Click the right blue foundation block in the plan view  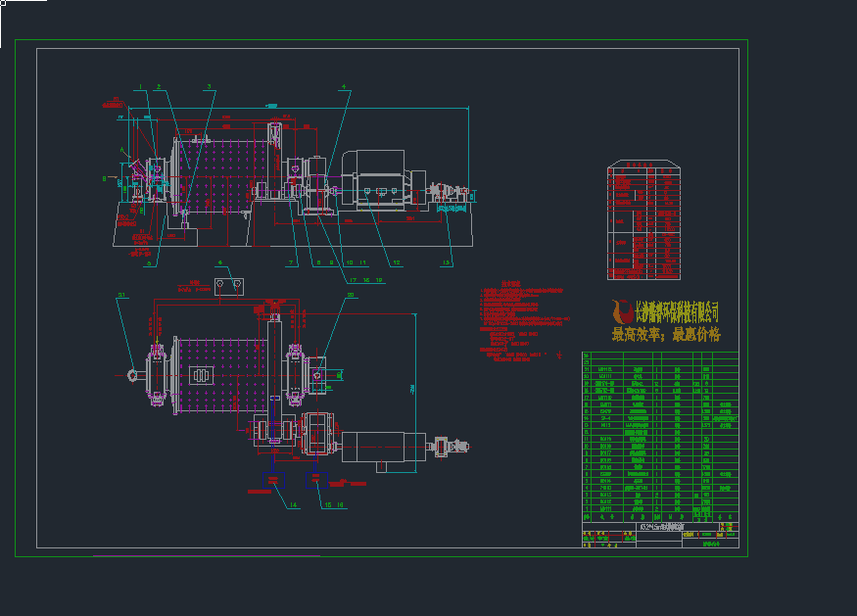(316, 479)
